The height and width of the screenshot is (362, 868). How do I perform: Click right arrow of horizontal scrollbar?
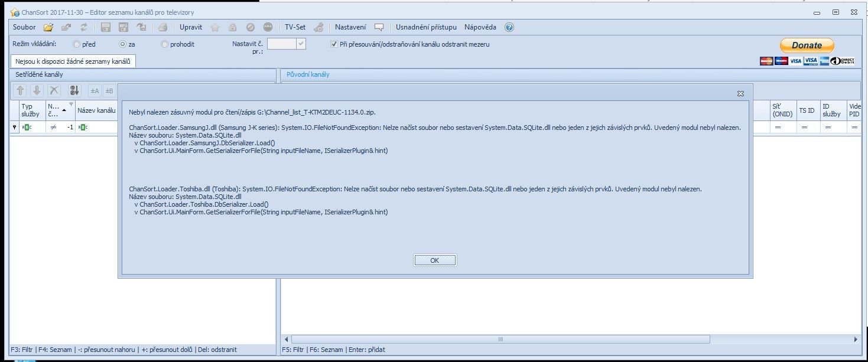tap(856, 339)
